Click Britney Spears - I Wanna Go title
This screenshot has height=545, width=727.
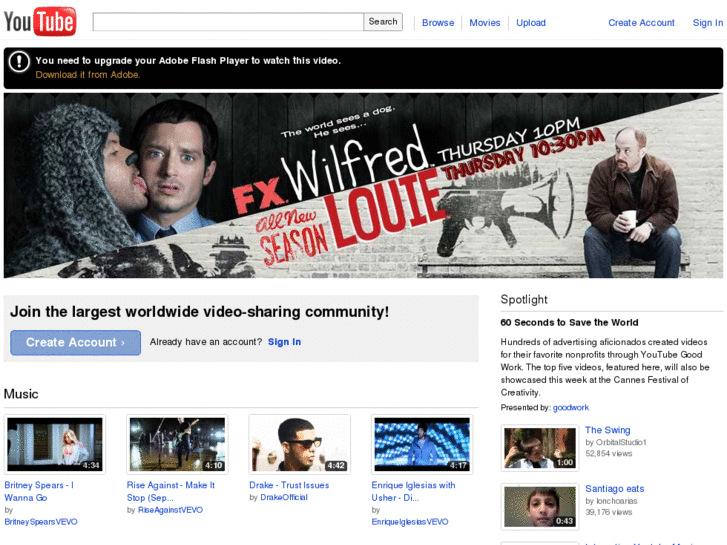pyautogui.click(x=39, y=491)
